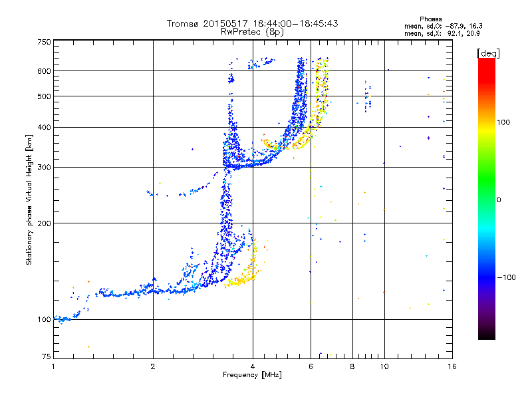532x399 pixels.
Task: Click the rainbow phase colorbar
Action: click(487, 199)
